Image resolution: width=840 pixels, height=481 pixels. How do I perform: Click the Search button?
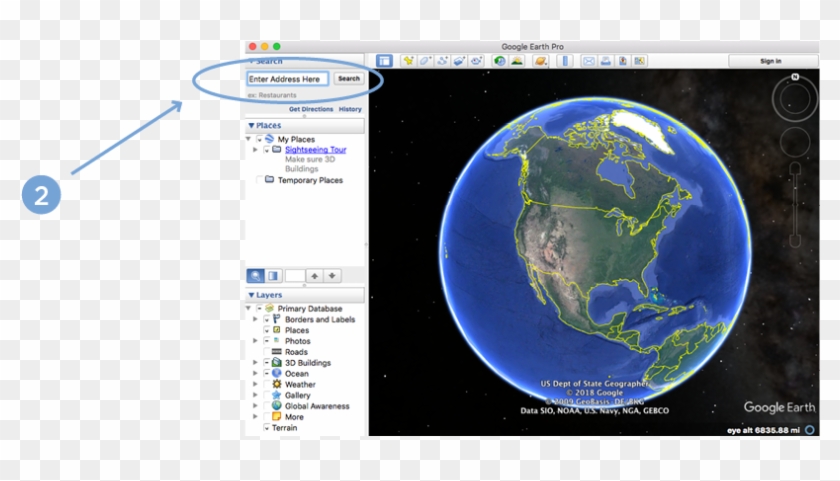pos(349,79)
